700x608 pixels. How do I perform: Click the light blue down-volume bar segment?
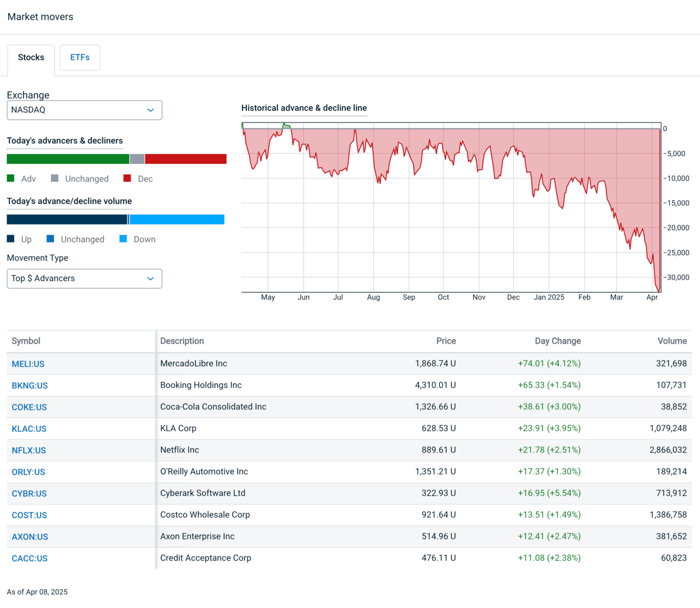177,219
